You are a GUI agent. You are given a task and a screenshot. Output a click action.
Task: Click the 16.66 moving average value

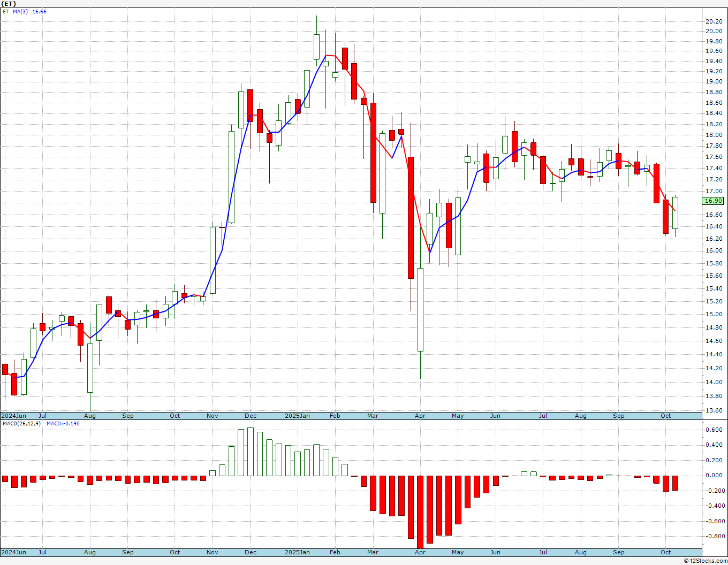coord(39,11)
